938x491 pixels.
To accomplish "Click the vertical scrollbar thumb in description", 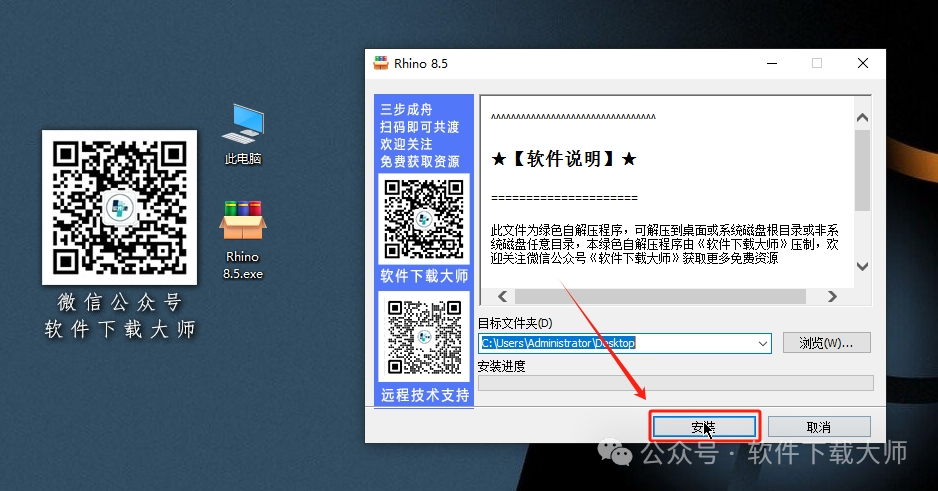I will click(862, 170).
